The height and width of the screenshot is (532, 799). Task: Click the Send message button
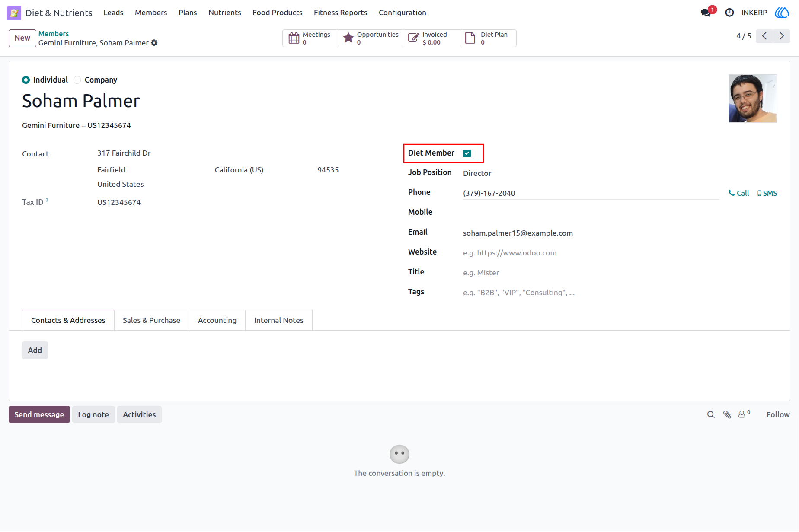(x=39, y=414)
